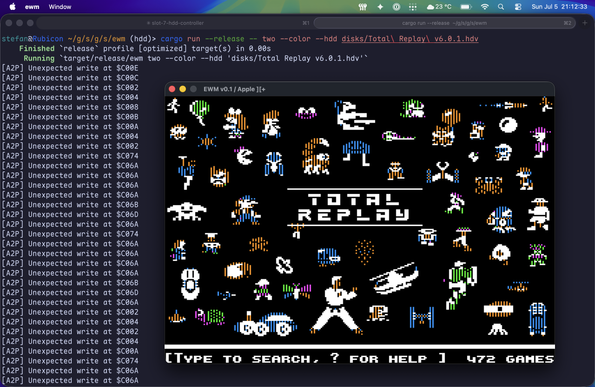Click the disks/Total Replay path link
595x387 pixels.
click(410, 39)
